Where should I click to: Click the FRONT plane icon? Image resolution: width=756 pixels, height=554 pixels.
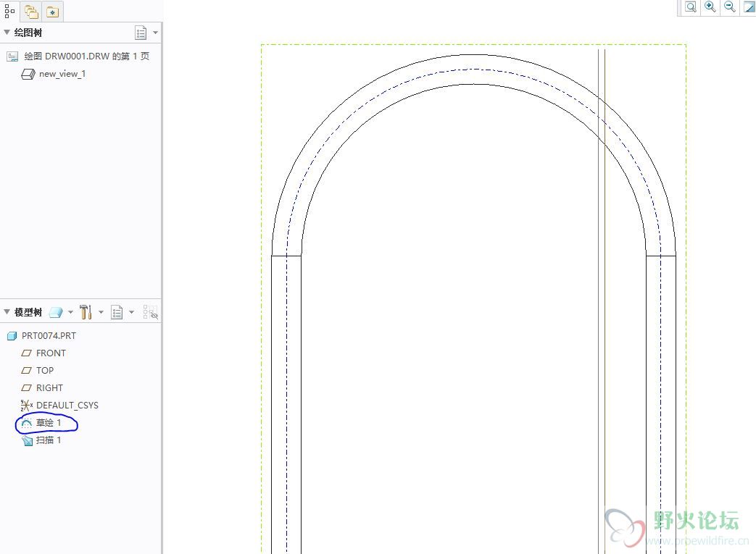click(27, 353)
